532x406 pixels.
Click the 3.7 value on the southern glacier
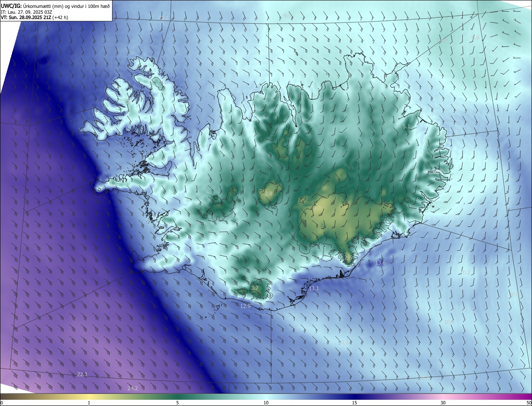pyautogui.click(x=255, y=288)
